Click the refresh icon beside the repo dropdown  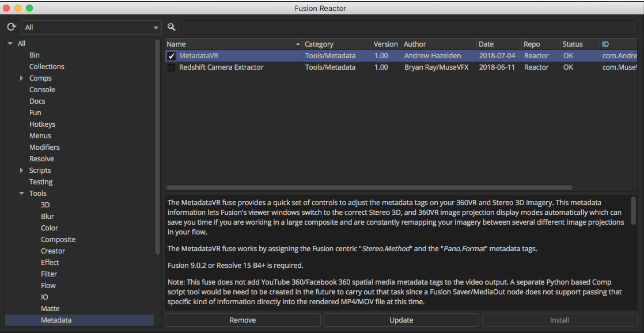11,27
